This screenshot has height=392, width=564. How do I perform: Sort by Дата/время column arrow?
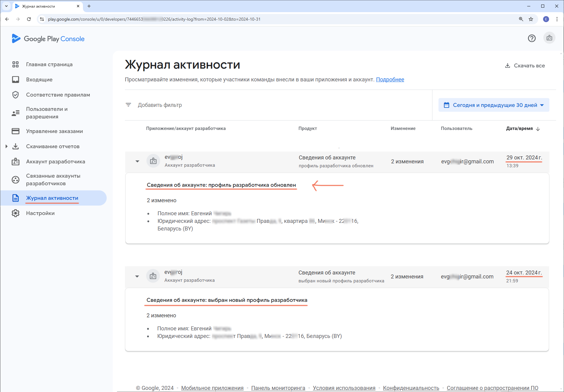point(538,129)
